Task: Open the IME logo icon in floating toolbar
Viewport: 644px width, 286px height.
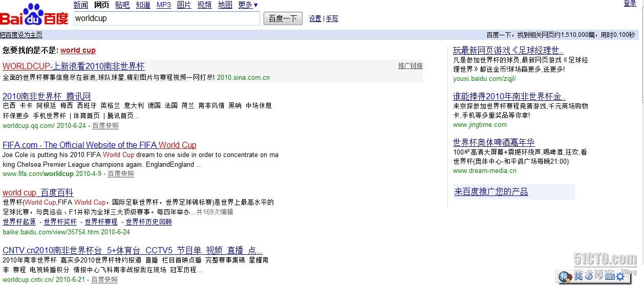Action: click(x=566, y=276)
